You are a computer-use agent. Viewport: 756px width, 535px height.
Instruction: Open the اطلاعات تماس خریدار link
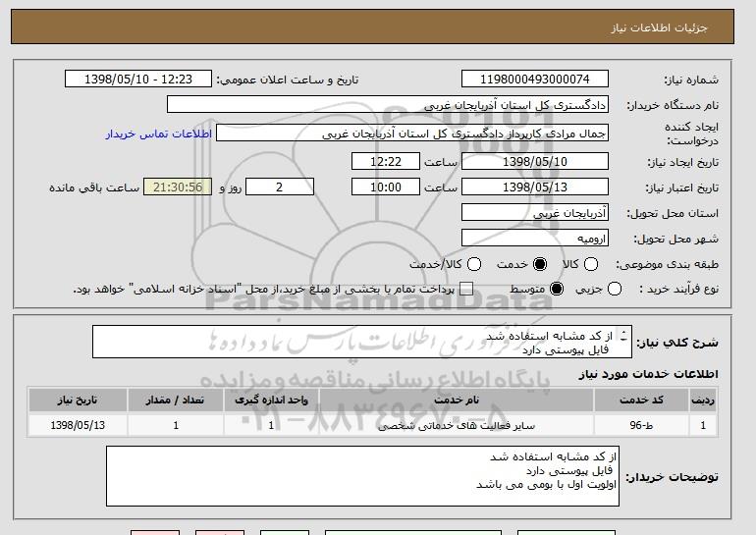click(x=159, y=134)
